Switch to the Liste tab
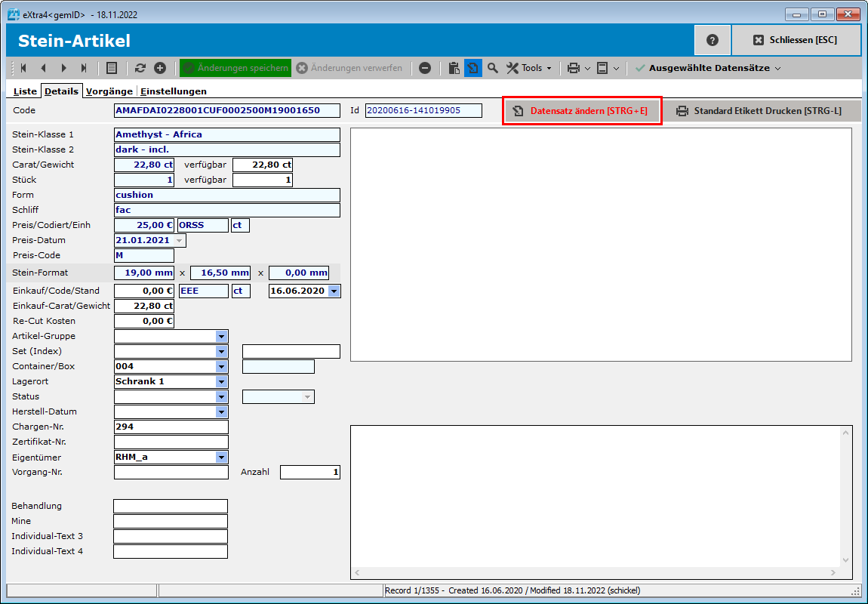The width and height of the screenshot is (868, 604). tap(25, 91)
